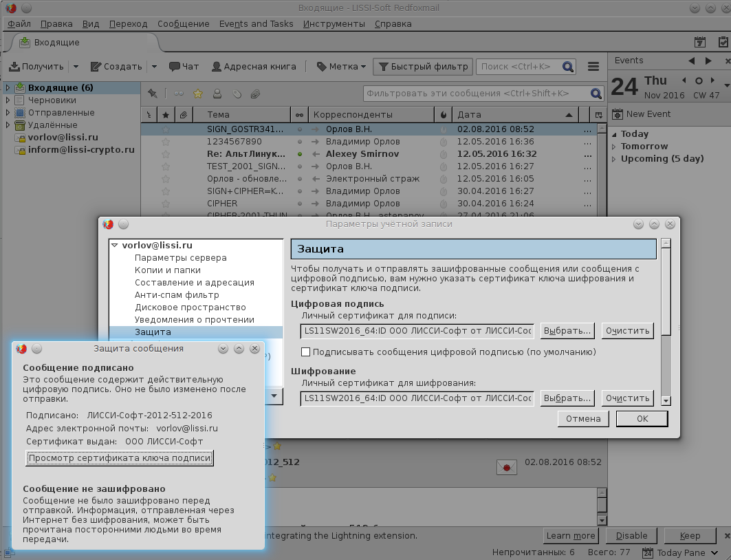Open the Переход menu

point(128,24)
